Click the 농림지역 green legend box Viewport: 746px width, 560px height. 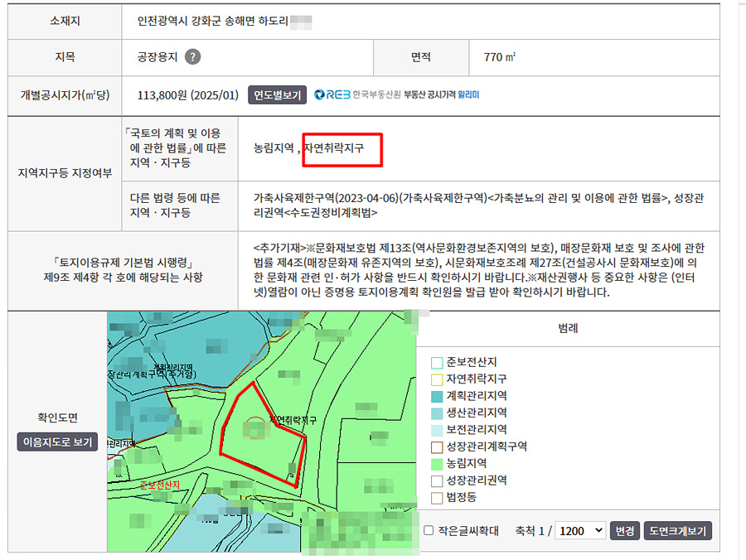point(437,464)
